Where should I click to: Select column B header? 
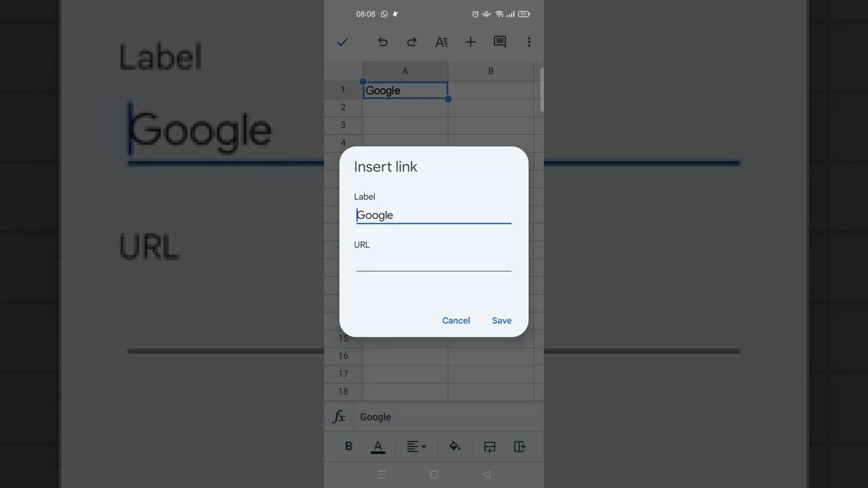point(491,70)
